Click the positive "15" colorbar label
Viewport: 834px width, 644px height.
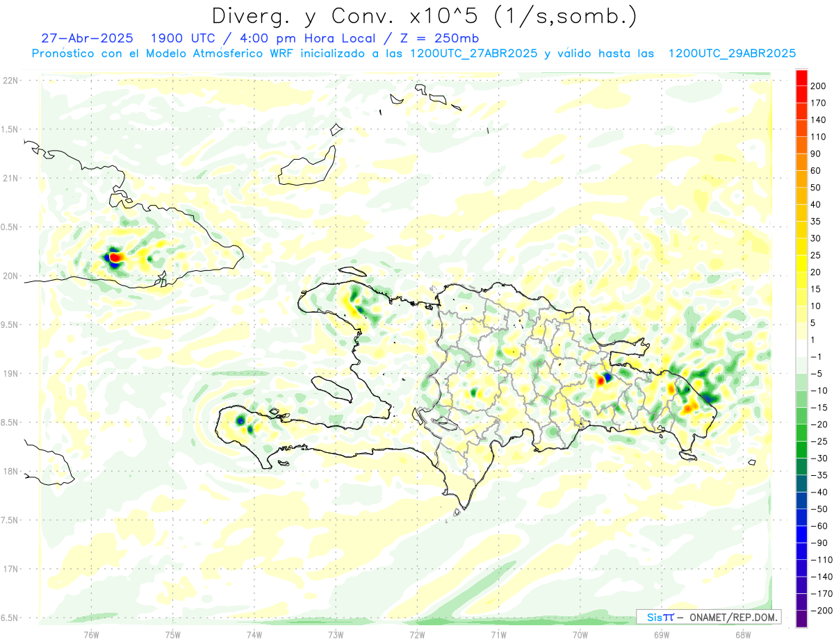coord(817,289)
